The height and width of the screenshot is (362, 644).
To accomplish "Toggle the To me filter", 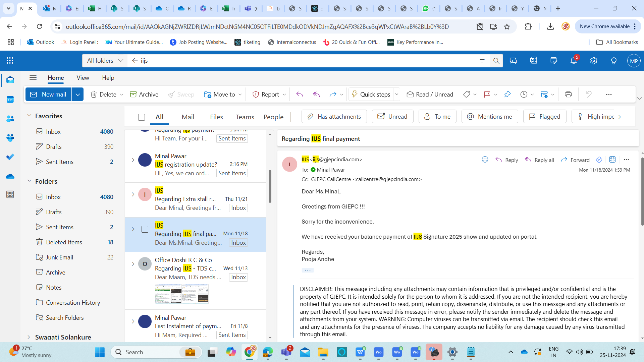I will click(437, 117).
